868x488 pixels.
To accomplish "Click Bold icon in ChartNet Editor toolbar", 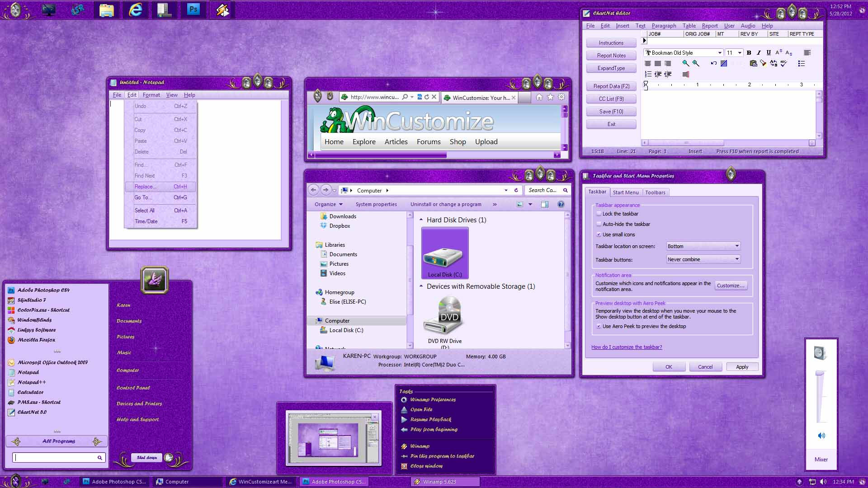I will click(749, 53).
